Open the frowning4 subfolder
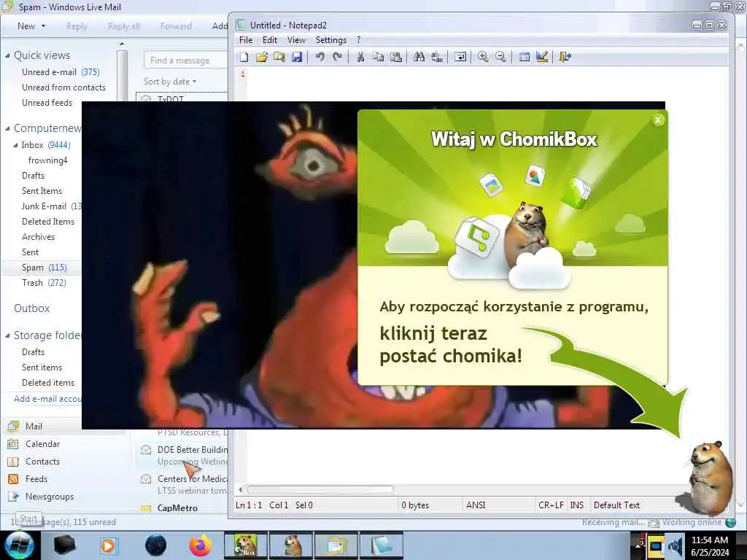This screenshot has width=747, height=560. [x=47, y=160]
